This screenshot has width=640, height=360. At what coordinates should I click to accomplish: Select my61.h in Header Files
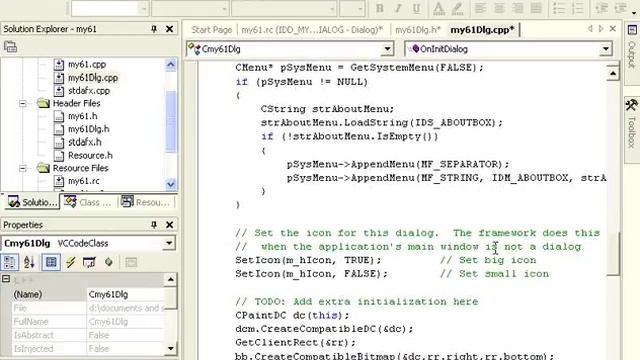[x=83, y=116]
